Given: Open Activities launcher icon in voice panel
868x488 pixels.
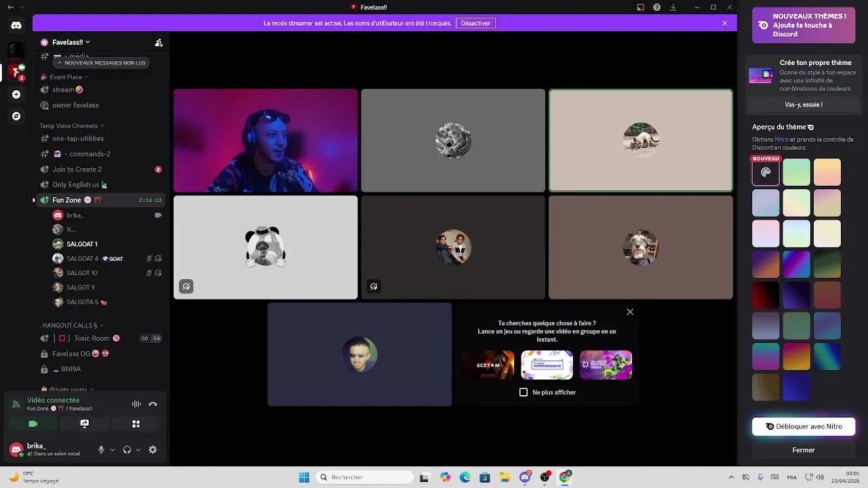Looking at the screenshot, I should point(136,424).
